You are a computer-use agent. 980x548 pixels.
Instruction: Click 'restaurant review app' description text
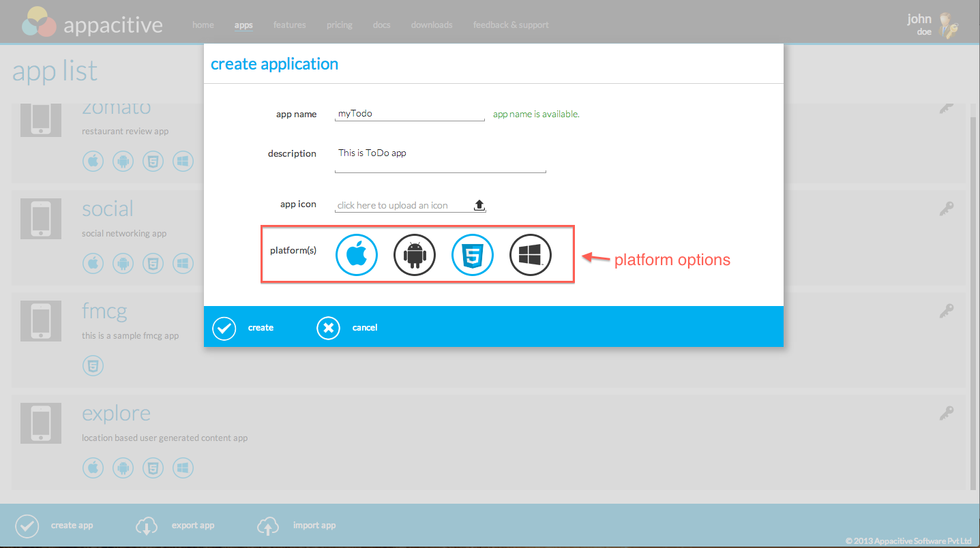pos(125,131)
